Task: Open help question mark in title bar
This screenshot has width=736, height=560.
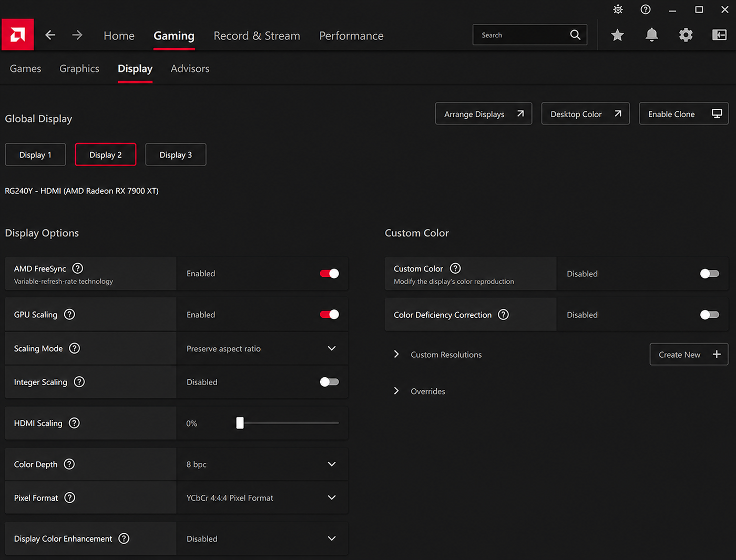Action: pos(646,9)
